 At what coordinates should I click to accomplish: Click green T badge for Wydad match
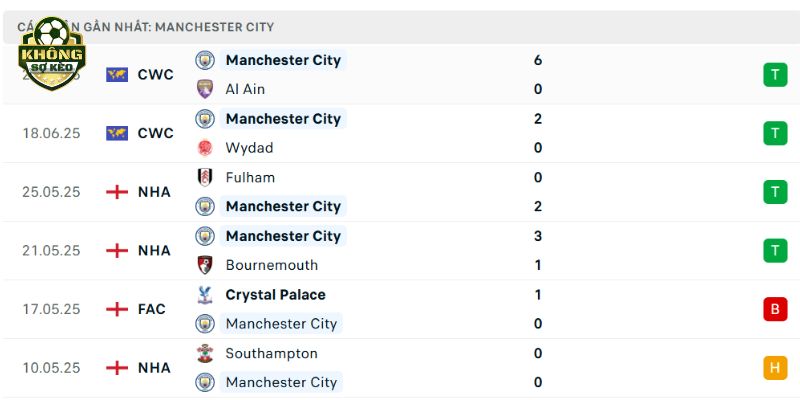pos(775,133)
